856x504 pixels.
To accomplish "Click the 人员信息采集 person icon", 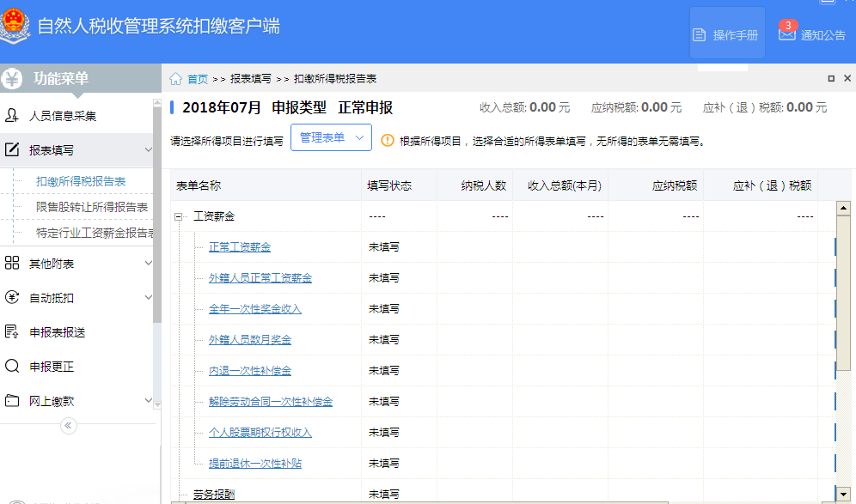I will pyautogui.click(x=12, y=116).
